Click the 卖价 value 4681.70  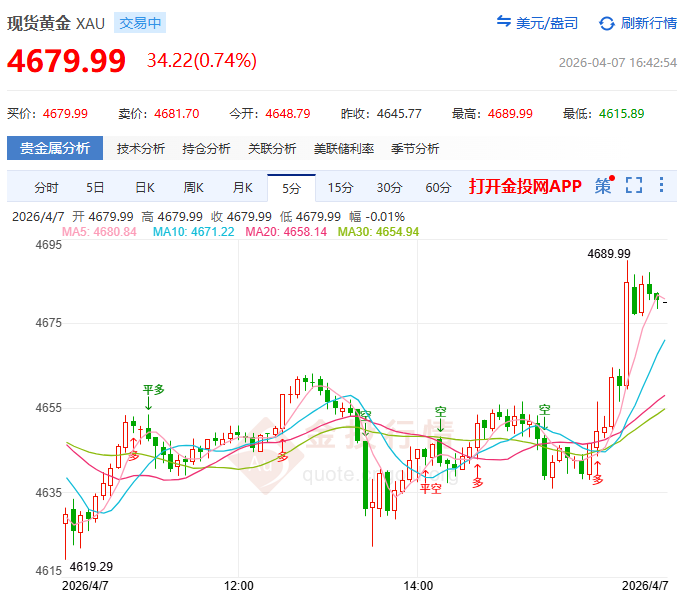[177, 114]
